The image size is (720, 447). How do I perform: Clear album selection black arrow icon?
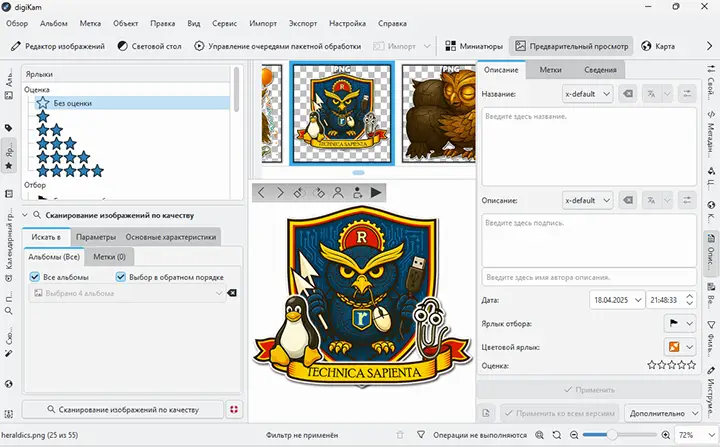tap(232, 293)
